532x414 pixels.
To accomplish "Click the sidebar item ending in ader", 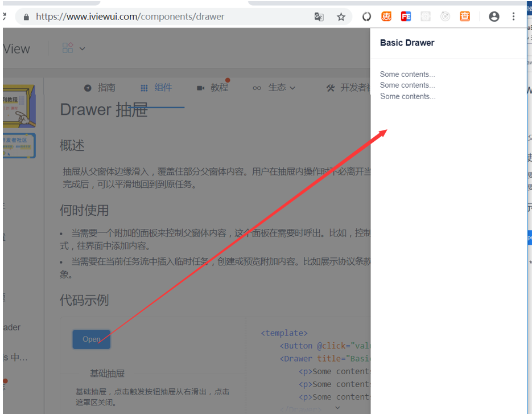I will 12,327.
